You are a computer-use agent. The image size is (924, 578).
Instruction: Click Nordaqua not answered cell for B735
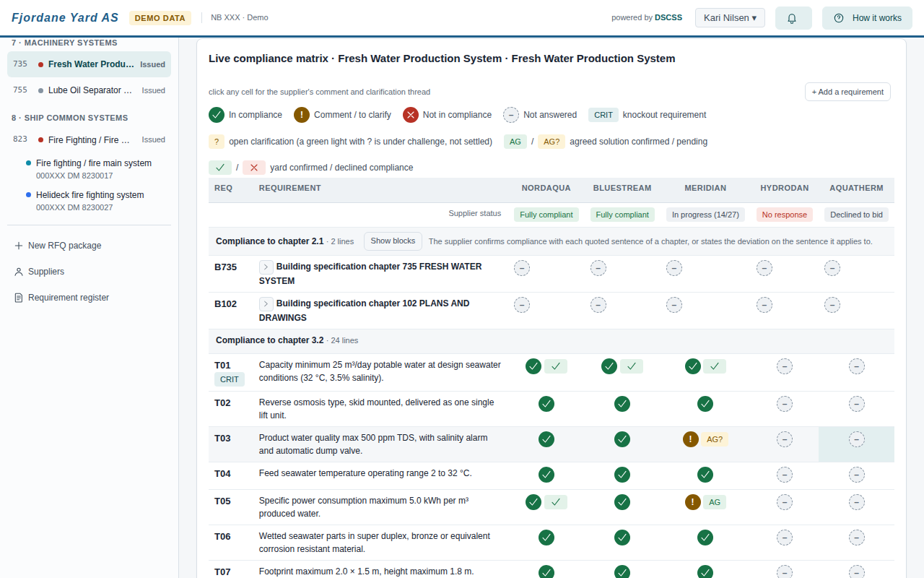point(522,268)
